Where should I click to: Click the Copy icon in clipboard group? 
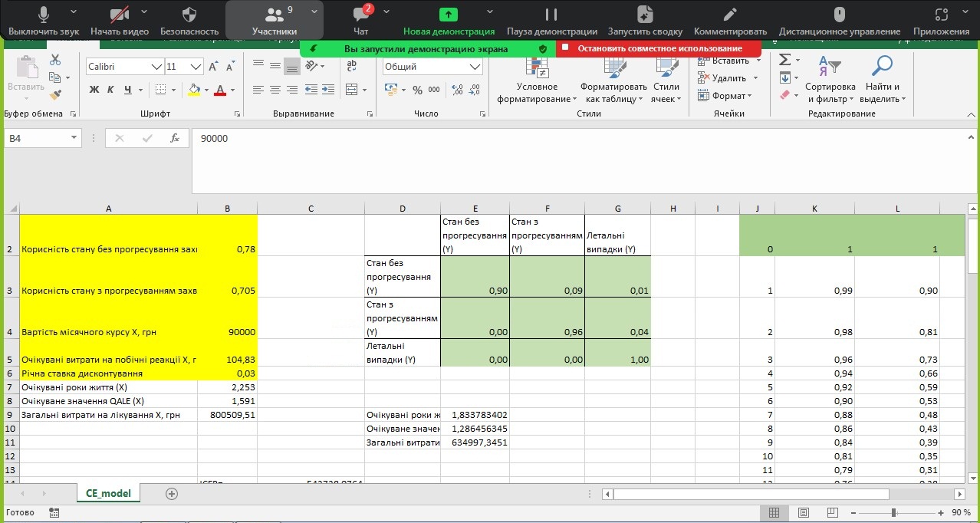54,77
